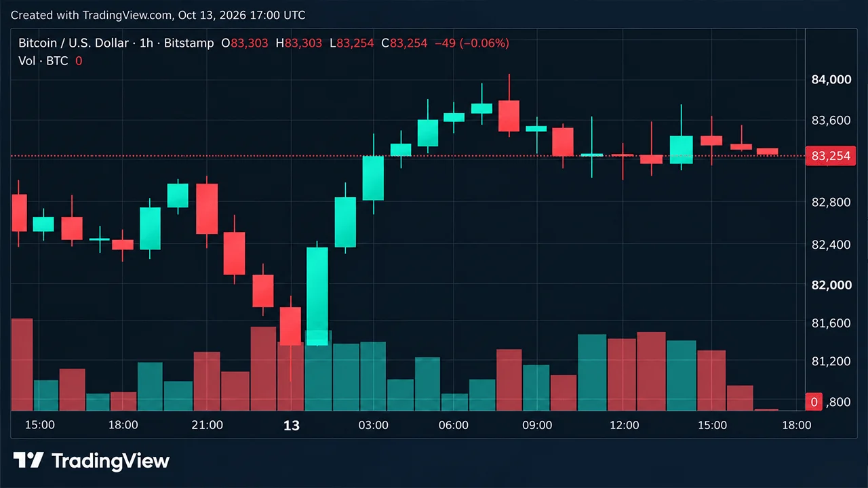
Task: Select the Bitcoin / U.S. Dollar symbol title
Action: (x=73, y=43)
